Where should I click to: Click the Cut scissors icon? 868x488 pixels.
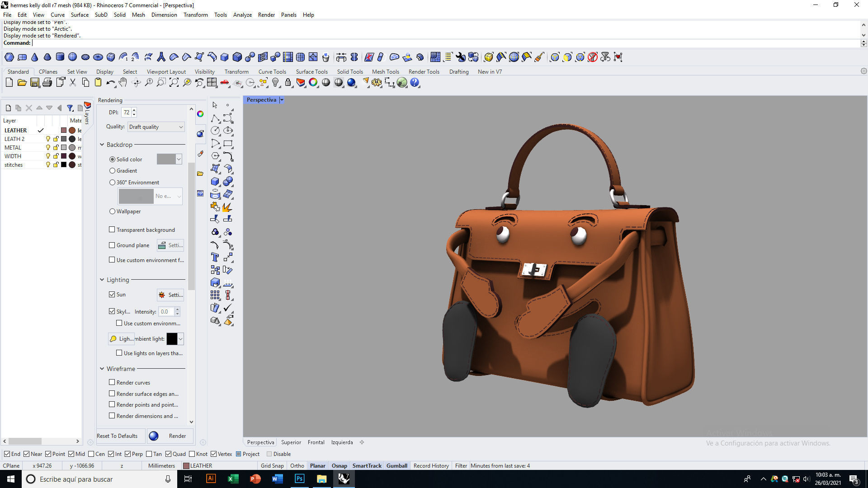pos(73,83)
